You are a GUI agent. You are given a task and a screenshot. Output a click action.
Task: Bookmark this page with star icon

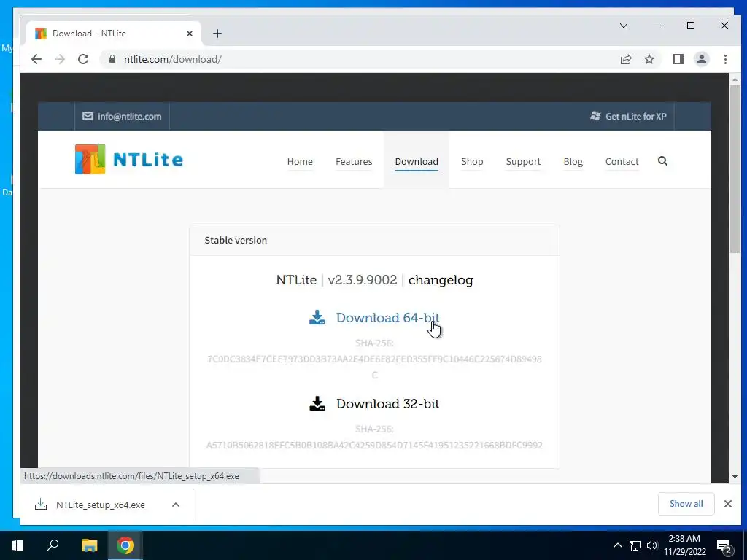click(x=649, y=59)
